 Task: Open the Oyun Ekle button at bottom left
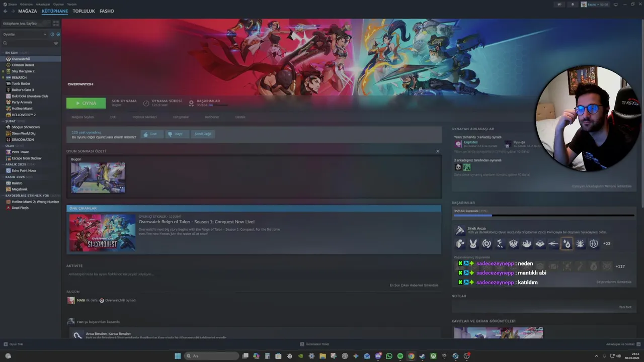14,344
